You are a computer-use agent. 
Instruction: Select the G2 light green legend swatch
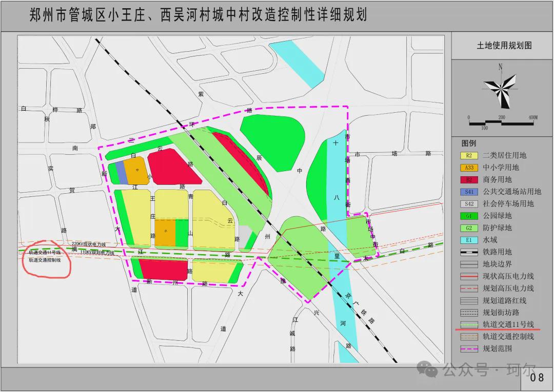point(469,228)
